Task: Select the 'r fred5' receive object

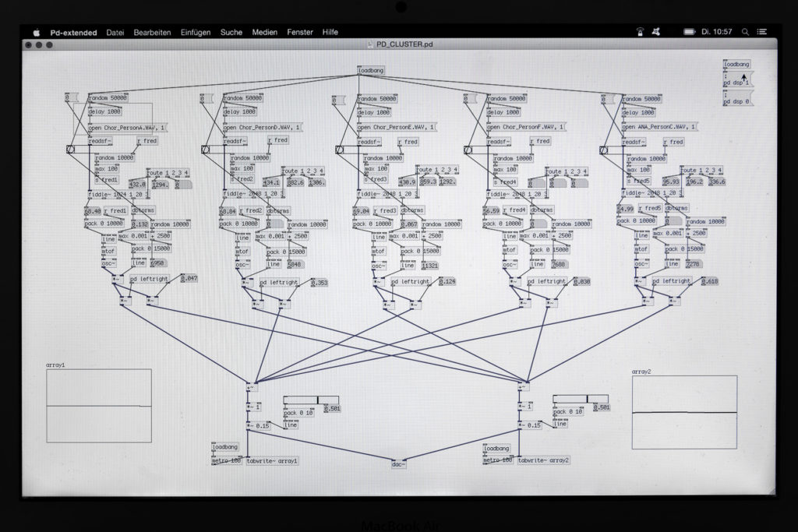Action: point(652,209)
